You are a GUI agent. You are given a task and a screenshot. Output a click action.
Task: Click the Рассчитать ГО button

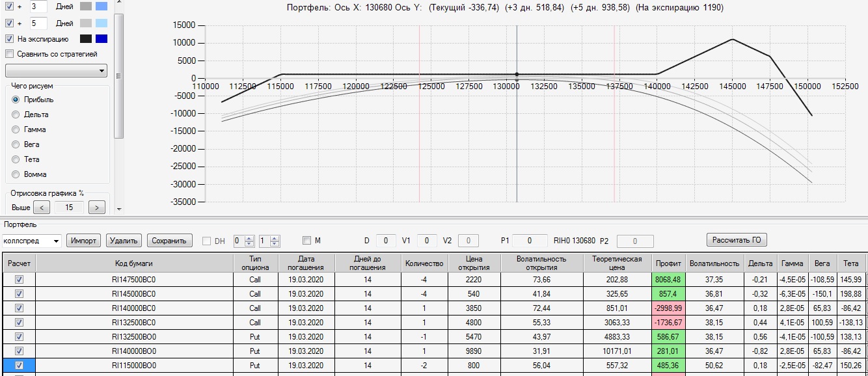click(737, 240)
